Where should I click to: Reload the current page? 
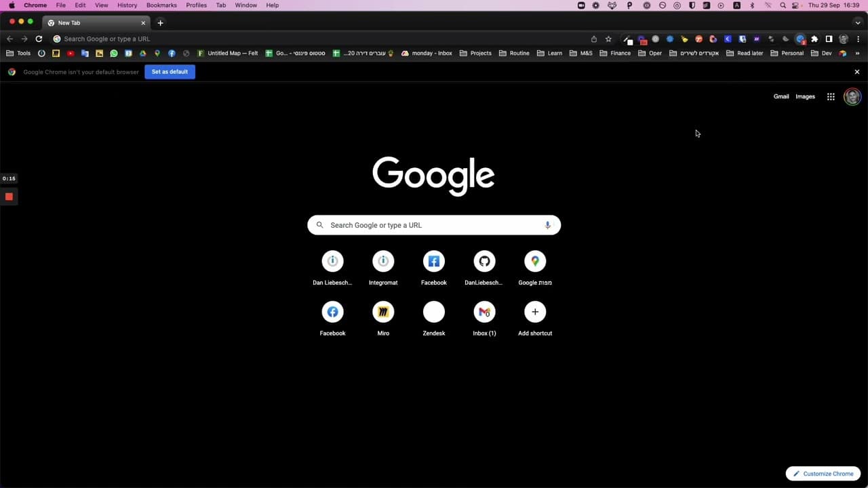pyautogui.click(x=39, y=39)
